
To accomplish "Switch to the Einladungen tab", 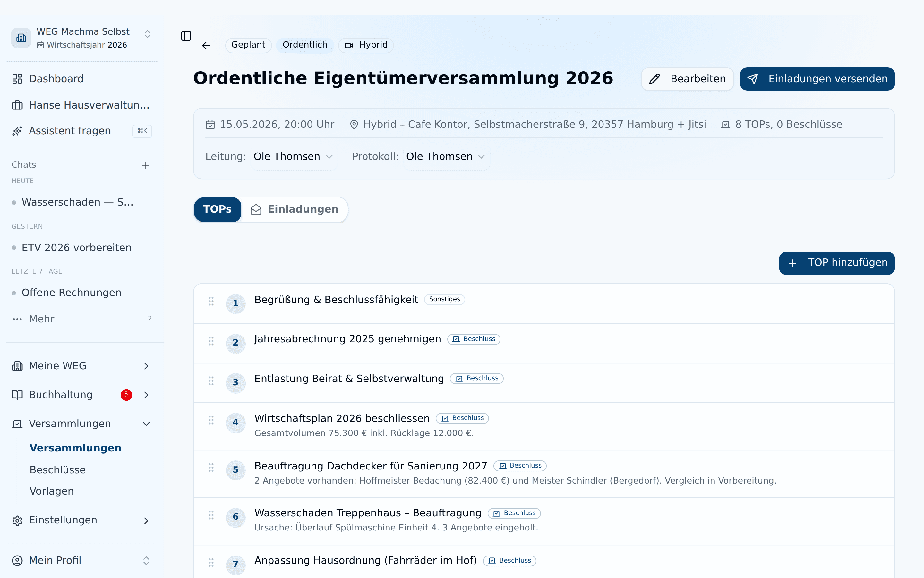I will coord(295,209).
